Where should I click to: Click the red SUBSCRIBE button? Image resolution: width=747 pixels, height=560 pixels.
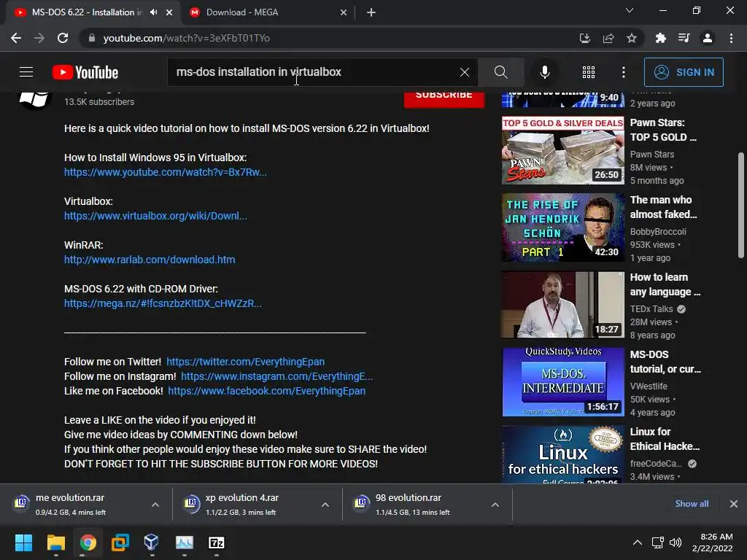coord(444,98)
